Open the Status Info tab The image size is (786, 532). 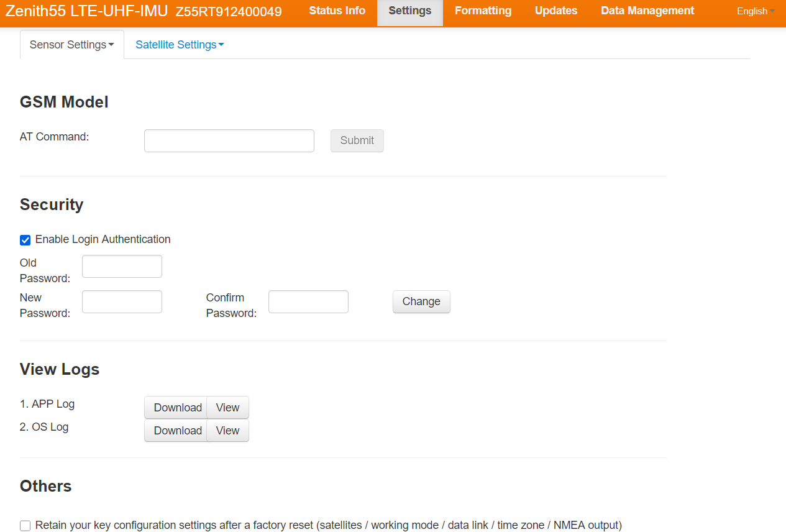pos(337,11)
